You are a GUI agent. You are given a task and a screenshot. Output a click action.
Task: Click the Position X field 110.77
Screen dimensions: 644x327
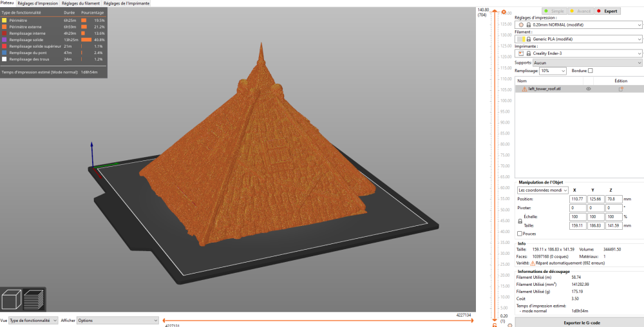point(578,199)
